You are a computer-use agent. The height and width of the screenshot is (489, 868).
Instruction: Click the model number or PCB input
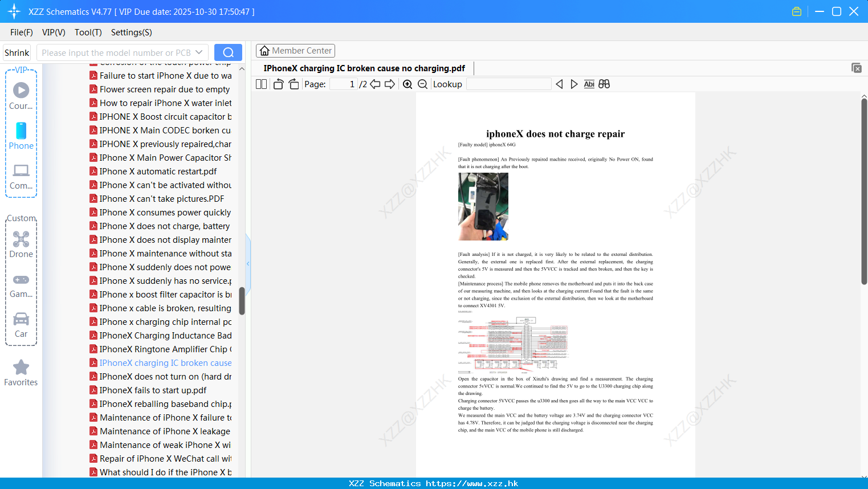[x=116, y=52]
